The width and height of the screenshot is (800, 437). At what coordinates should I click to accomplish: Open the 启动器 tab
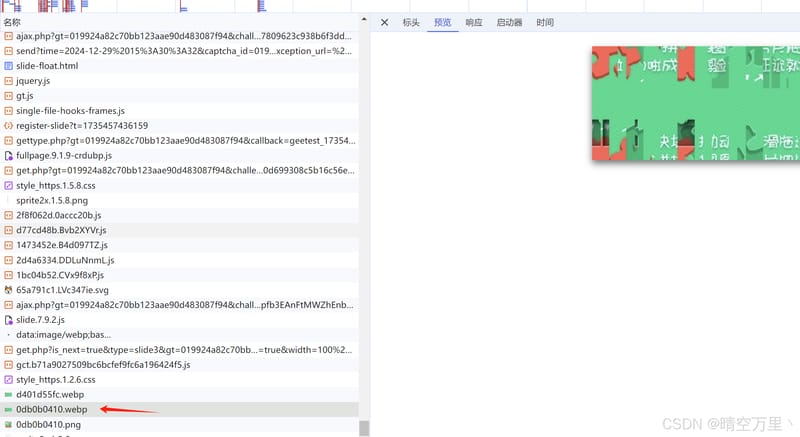pyautogui.click(x=509, y=22)
